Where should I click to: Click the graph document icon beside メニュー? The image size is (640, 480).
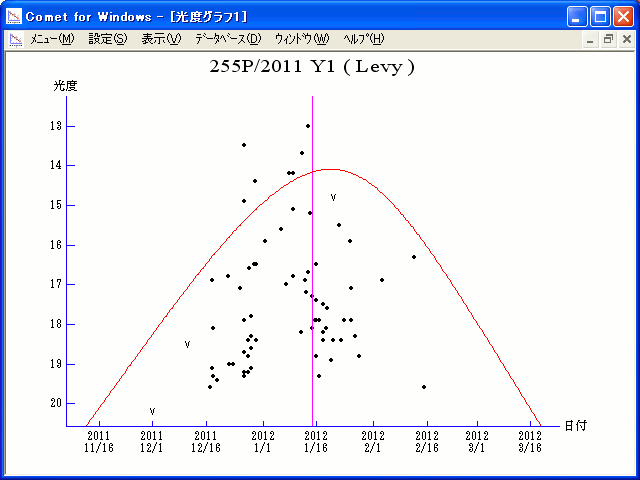pos(15,39)
